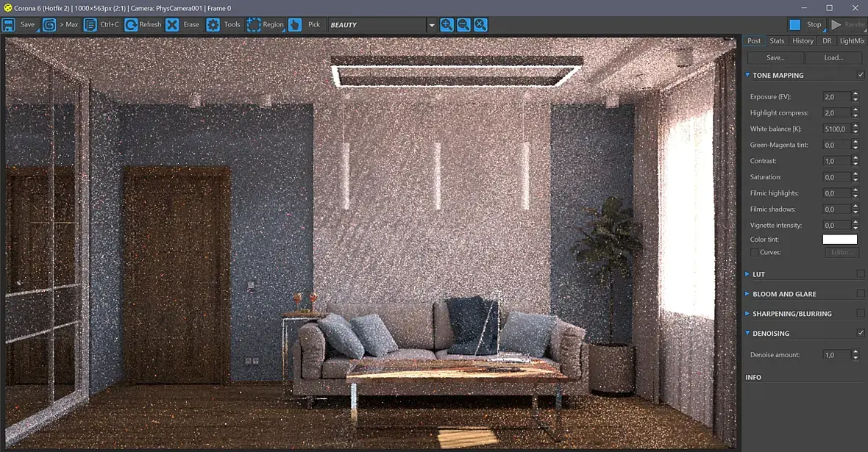Click the Refresh icon
The image size is (868, 452).
tap(131, 25)
